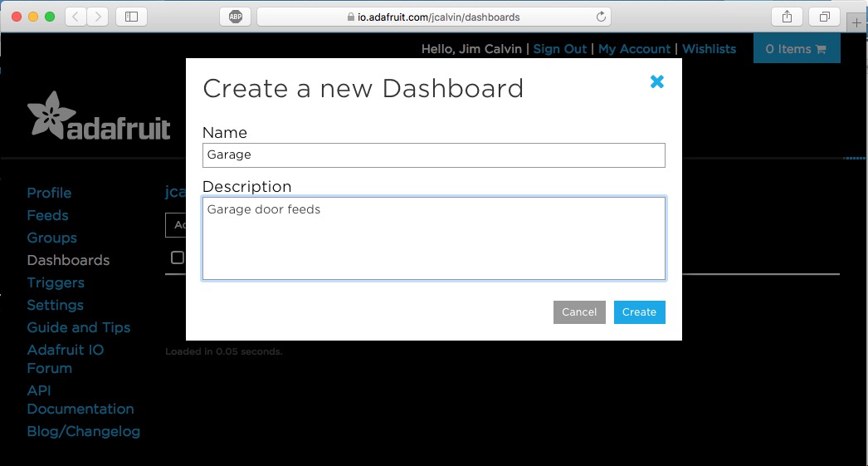The width and height of the screenshot is (868, 466).
Task: Cancel the new dashboard dialog
Action: [579, 312]
